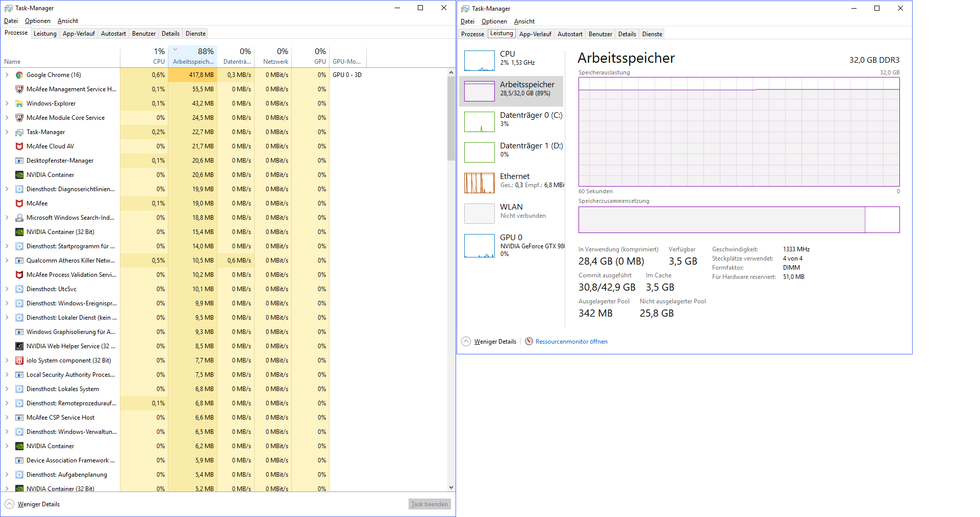Click the Google Chrome process icon
The width and height of the screenshot is (980, 517).
pyautogui.click(x=19, y=75)
